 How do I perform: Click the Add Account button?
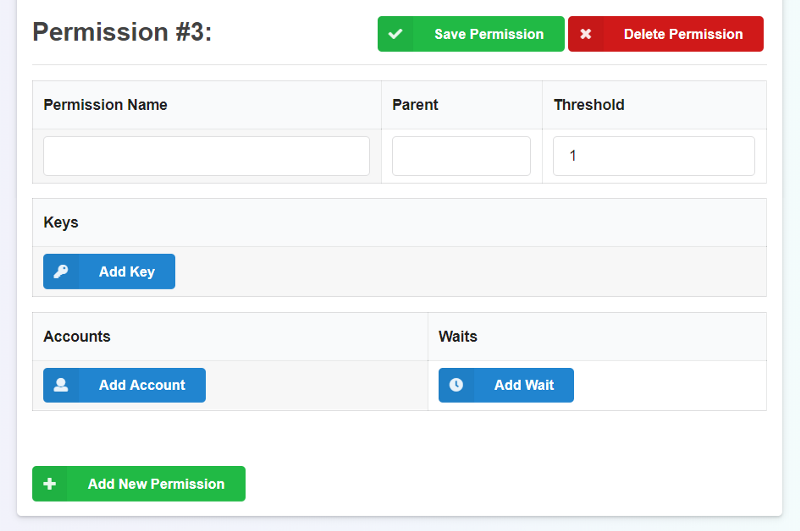(x=124, y=385)
